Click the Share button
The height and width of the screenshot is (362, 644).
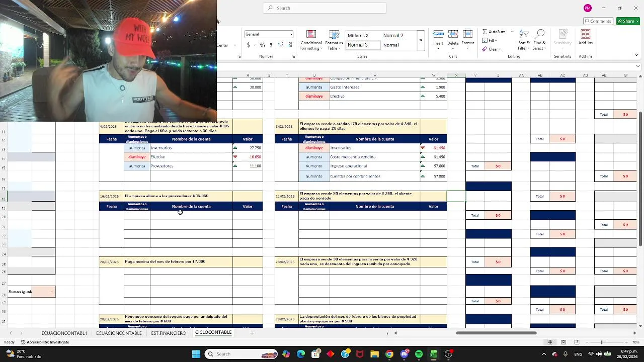(x=627, y=21)
